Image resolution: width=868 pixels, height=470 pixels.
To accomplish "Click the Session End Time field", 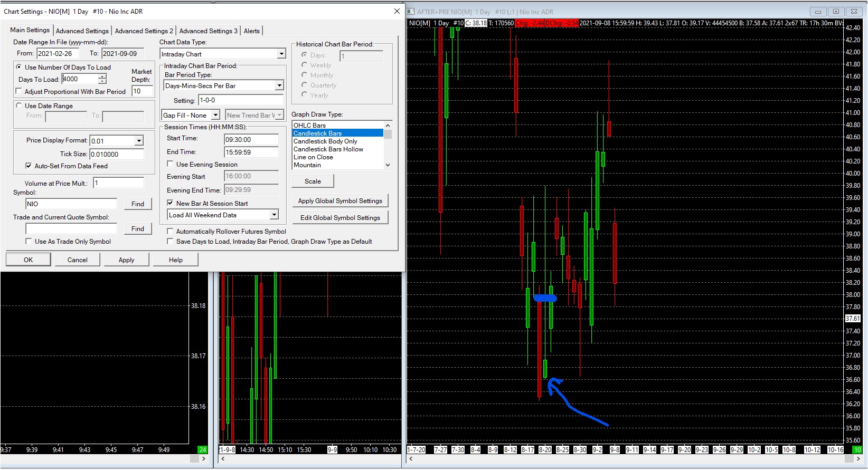I will tap(251, 152).
